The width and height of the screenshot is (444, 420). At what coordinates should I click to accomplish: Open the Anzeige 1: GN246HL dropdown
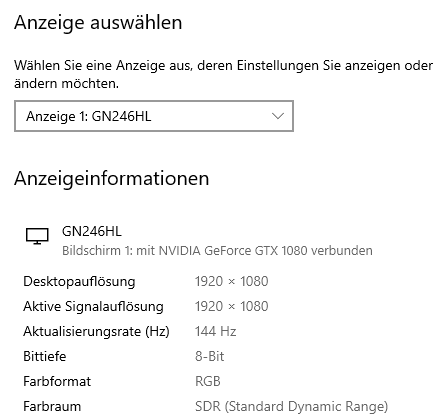click(x=154, y=116)
